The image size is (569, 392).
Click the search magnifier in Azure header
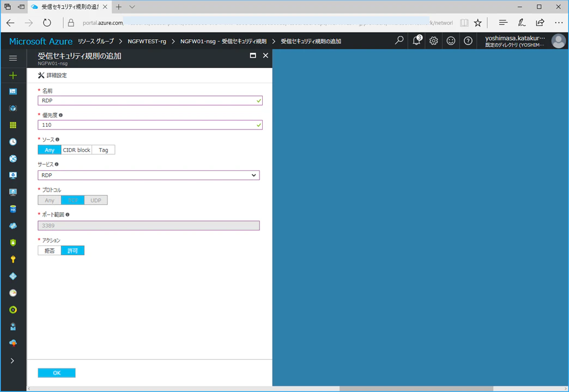(399, 41)
